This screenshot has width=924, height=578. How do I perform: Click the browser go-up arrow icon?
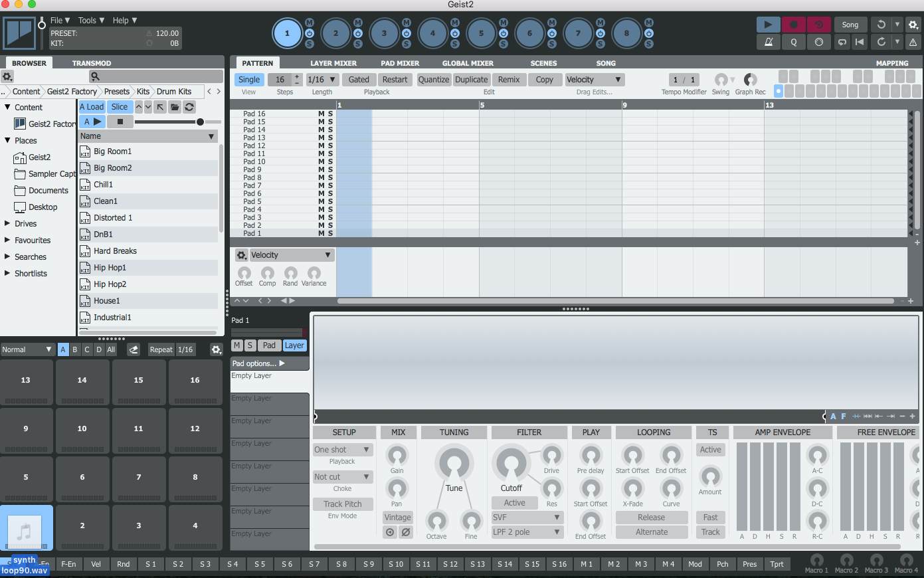pyautogui.click(x=160, y=107)
